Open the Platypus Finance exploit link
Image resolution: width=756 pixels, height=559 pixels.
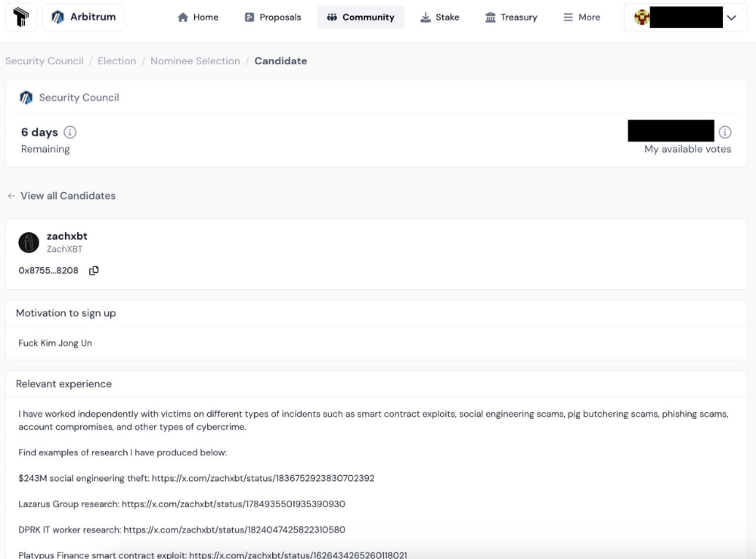click(298, 554)
